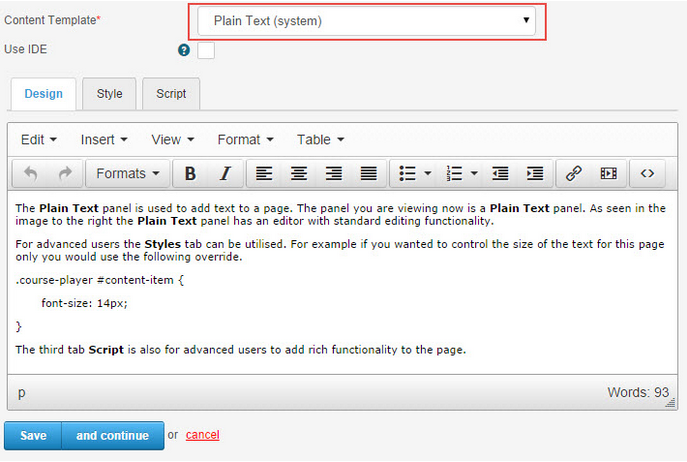Open bullet list style dropdown arrow
Viewport: 687px width, 462px height.
[x=428, y=173]
